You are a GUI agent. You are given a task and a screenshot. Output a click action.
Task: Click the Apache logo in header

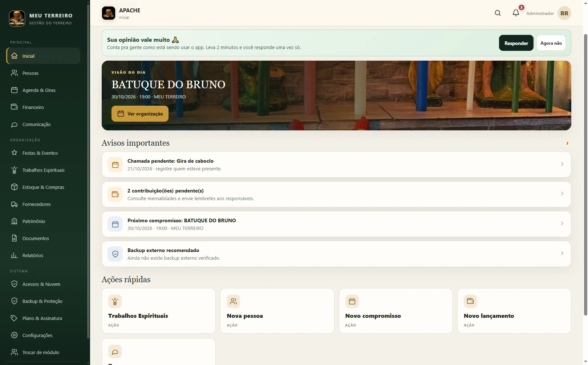pos(109,13)
